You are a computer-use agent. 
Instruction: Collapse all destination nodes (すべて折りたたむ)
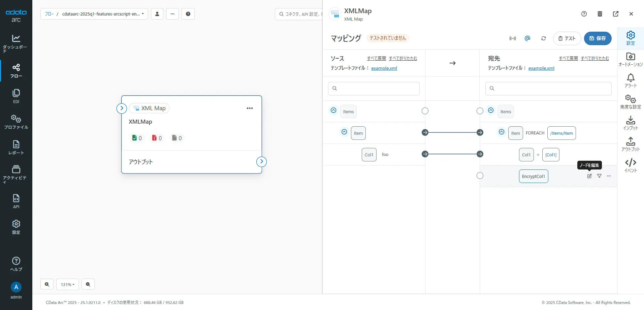pos(595,58)
